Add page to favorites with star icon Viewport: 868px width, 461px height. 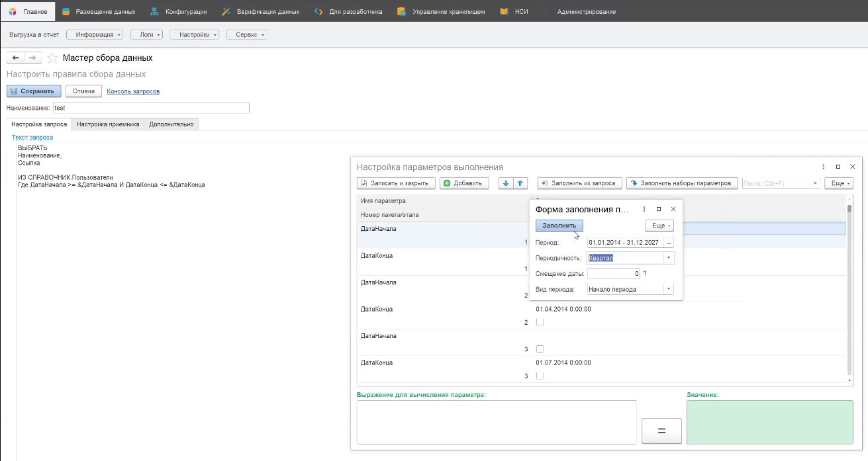point(52,58)
